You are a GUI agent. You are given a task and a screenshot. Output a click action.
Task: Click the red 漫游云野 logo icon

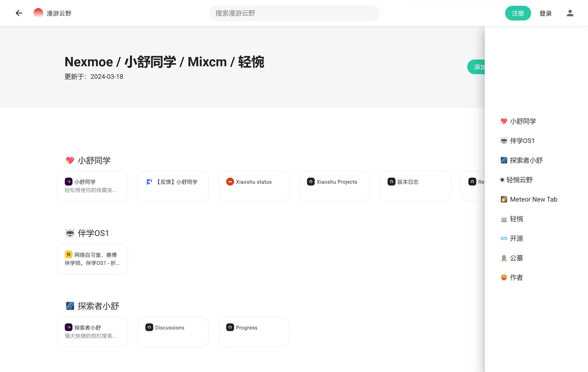pyautogui.click(x=38, y=13)
